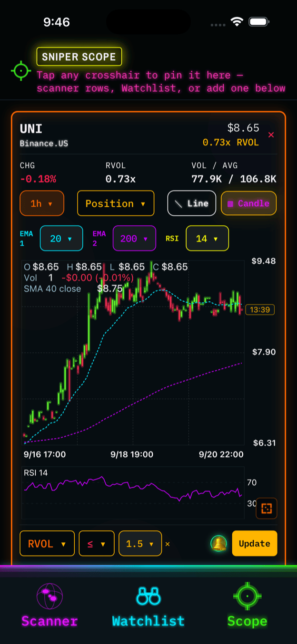Tap the alert bell icon

point(219,543)
